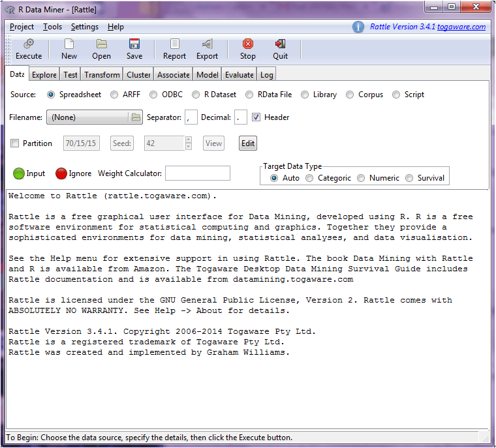
Task: Enable the Partition checkbox
Action: click(x=15, y=143)
